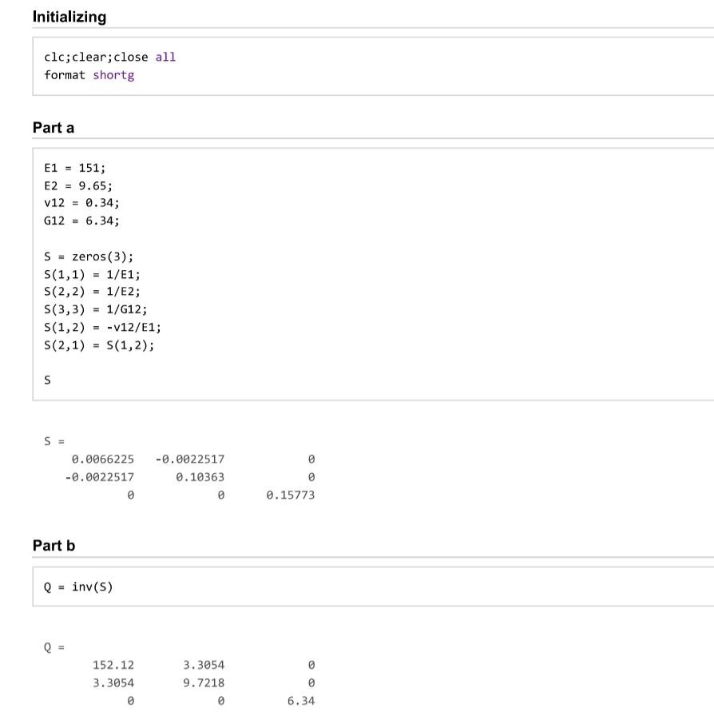Click the standalone "S" display statement
The image size is (714, 728).
click(x=46, y=380)
